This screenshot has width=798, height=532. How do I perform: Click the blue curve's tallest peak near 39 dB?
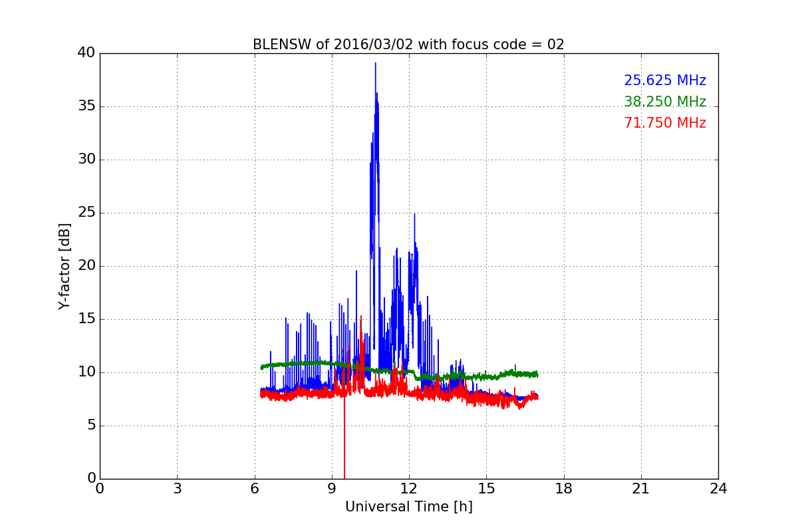(375, 65)
